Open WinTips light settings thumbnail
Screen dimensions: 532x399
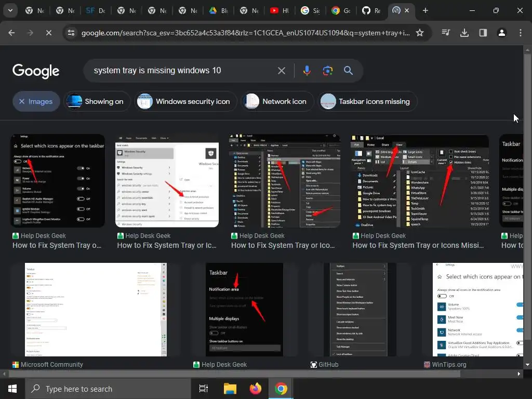478,310
